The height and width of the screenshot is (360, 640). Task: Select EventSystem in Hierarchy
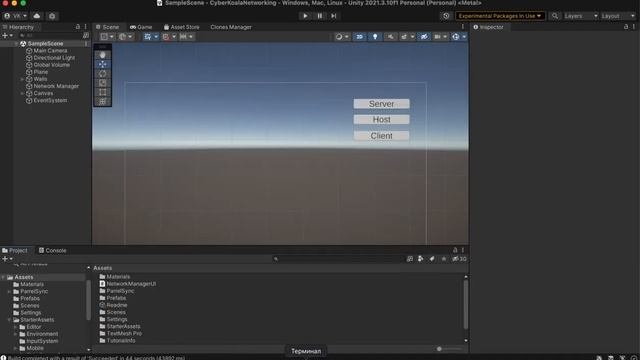pos(50,100)
